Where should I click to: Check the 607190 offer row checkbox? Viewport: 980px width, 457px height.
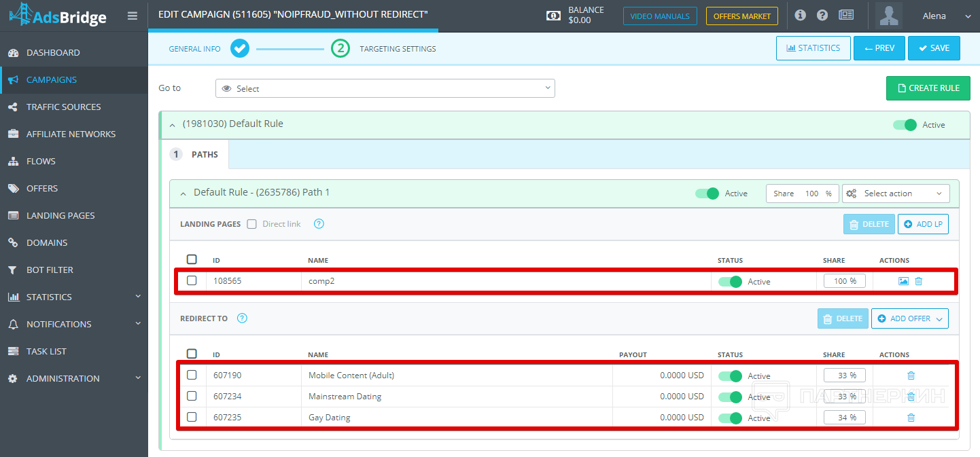coord(192,375)
